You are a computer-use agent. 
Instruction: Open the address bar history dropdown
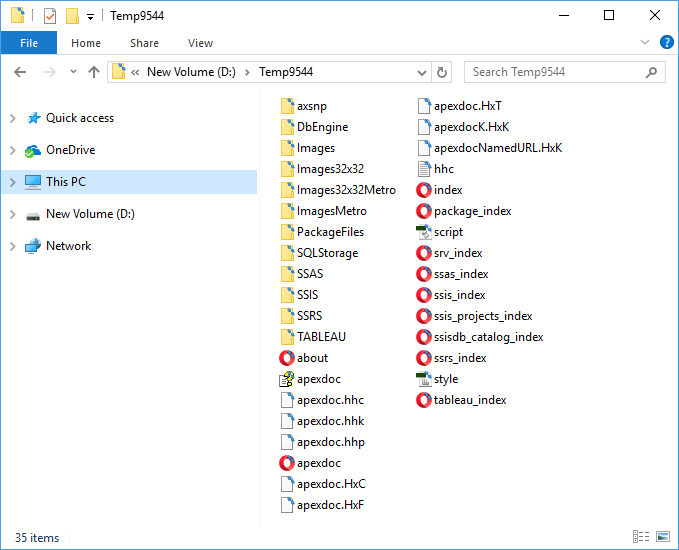pos(421,72)
